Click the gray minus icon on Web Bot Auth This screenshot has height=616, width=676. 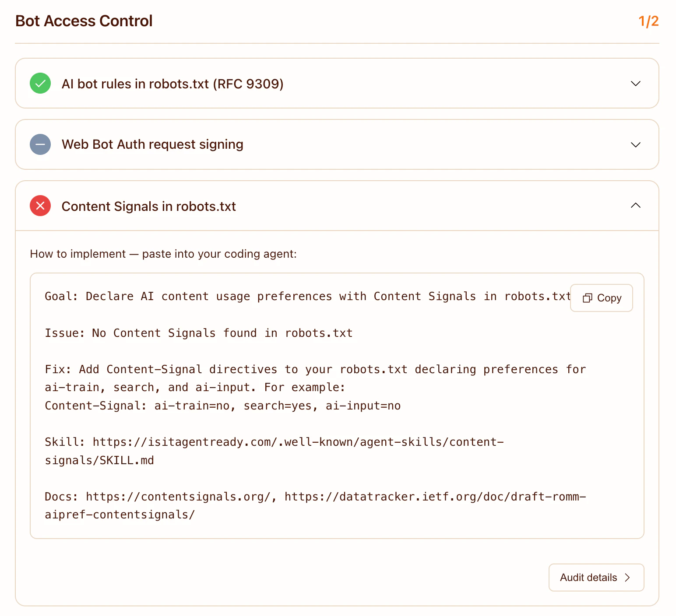(x=40, y=144)
